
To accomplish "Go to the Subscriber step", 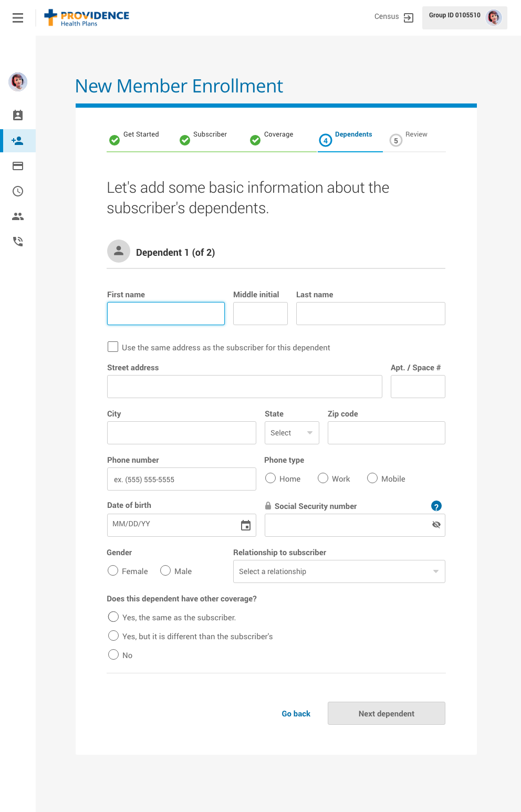I will [210, 134].
